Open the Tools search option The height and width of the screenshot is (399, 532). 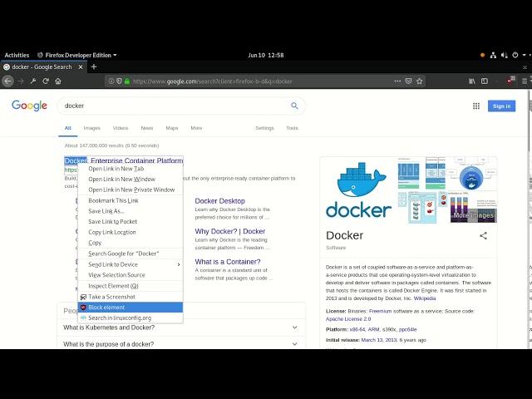coord(292,128)
